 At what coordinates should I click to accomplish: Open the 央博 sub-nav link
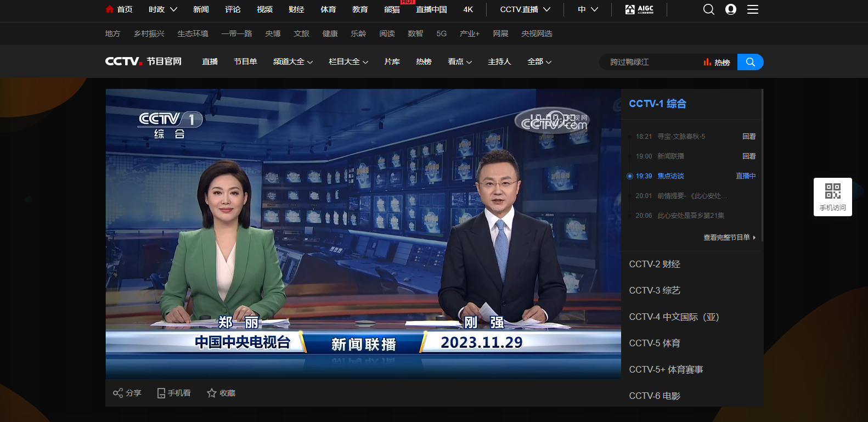273,33
